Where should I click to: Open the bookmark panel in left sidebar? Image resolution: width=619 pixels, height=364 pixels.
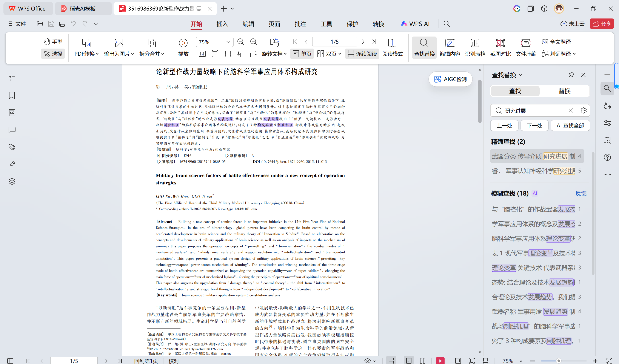[x=12, y=95]
